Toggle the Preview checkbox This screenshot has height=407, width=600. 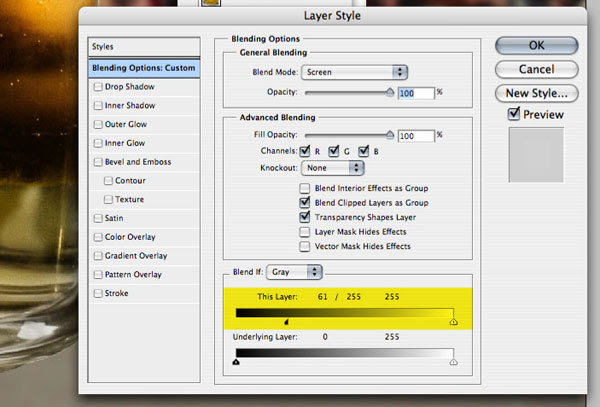514,114
